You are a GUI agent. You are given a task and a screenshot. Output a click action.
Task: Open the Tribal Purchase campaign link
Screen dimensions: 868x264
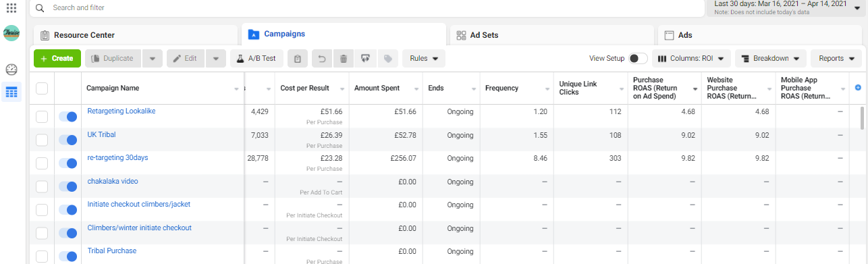click(x=111, y=250)
